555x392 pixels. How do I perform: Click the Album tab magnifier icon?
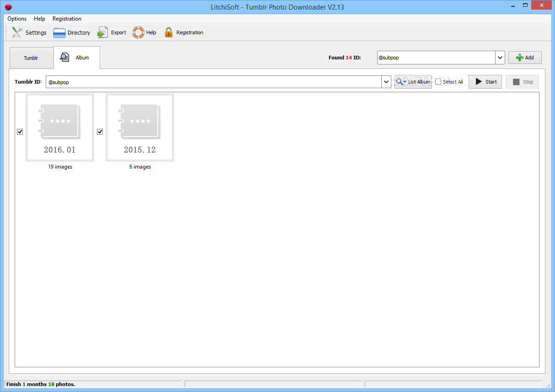[x=65, y=57]
